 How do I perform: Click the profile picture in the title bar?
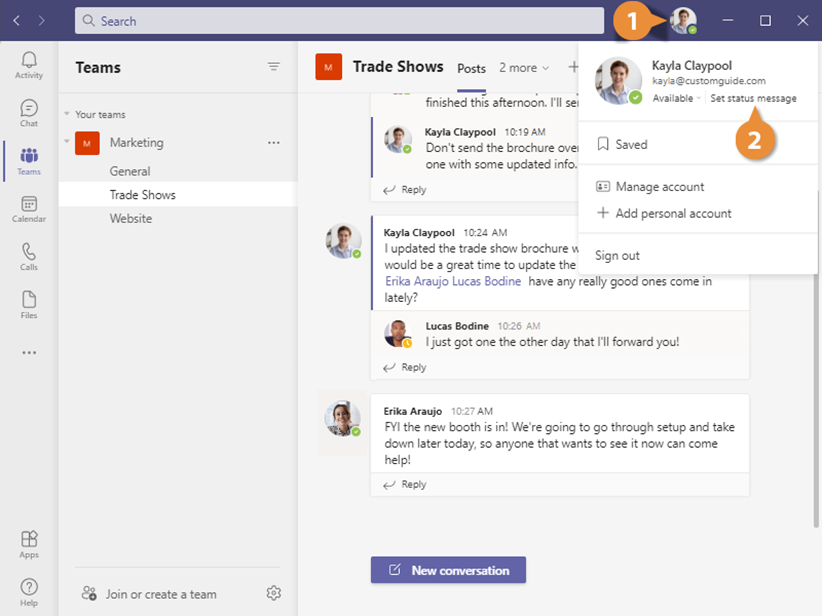[683, 21]
